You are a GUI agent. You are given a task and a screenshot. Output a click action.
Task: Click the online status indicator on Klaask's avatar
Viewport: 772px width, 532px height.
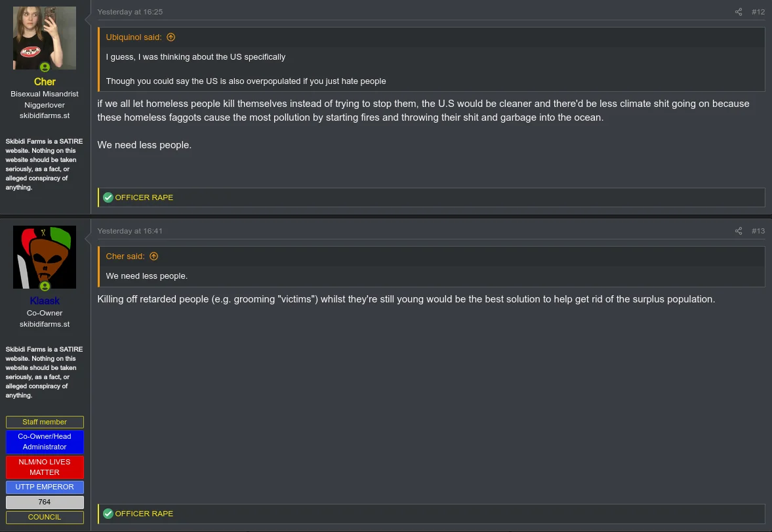pos(45,286)
